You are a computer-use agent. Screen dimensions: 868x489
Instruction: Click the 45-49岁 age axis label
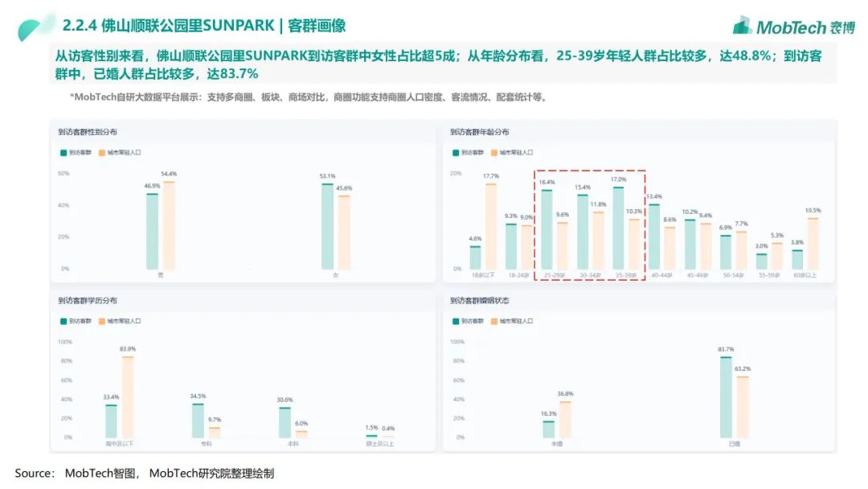click(x=698, y=275)
